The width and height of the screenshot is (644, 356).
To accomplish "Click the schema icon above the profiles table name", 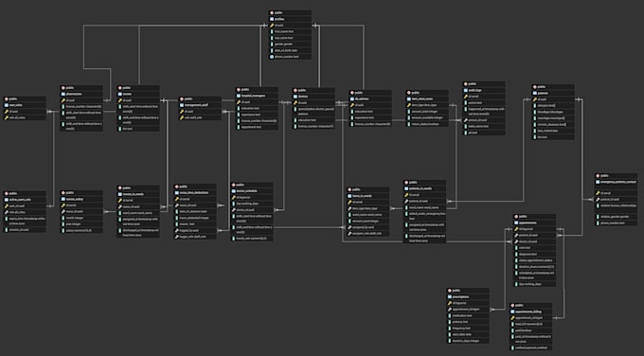I will (272, 13).
